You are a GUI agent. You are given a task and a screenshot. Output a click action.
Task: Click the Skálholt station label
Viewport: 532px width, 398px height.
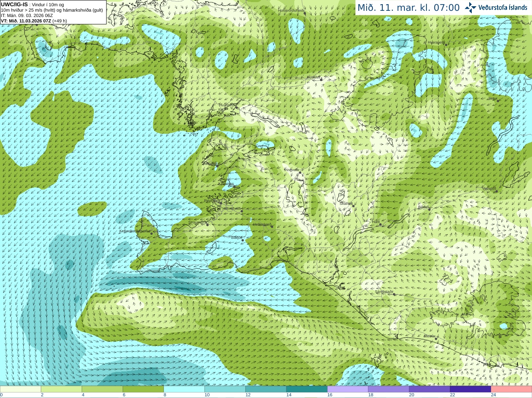pyautogui.click(x=346, y=204)
